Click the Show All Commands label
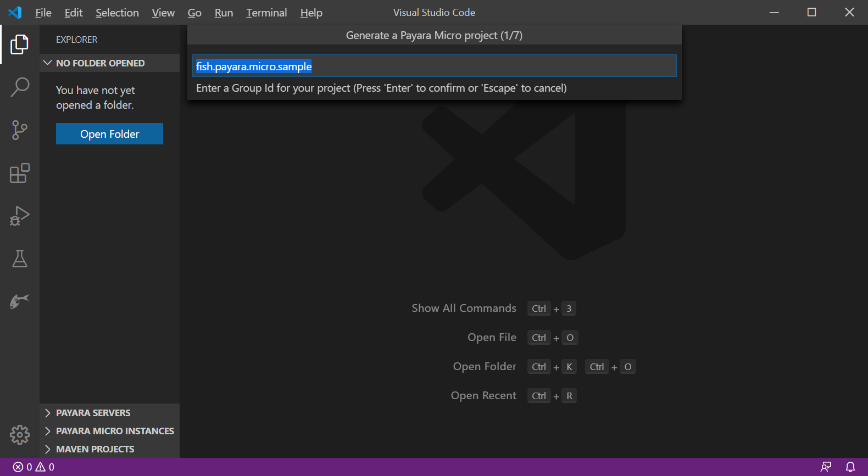Image resolution: width=868 pixels, height=476 pixels. [x=464, y=308]
